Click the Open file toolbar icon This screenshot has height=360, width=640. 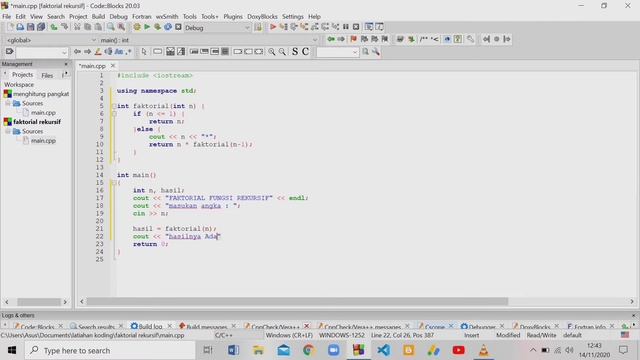pos(20,27)
